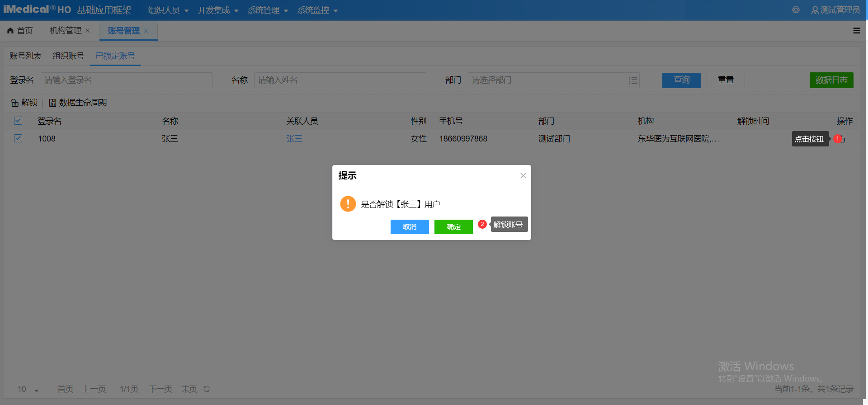
Task: Expand the 组织人员 dropdown menu
Action: point(168,10)
